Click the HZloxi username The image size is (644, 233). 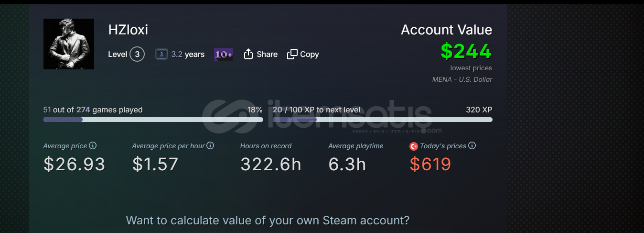(128, 30)
